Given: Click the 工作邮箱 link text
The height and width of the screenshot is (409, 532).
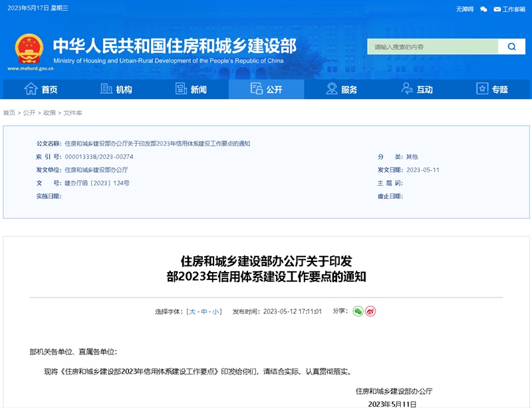Looking at the screenshot, I should 513,9.
